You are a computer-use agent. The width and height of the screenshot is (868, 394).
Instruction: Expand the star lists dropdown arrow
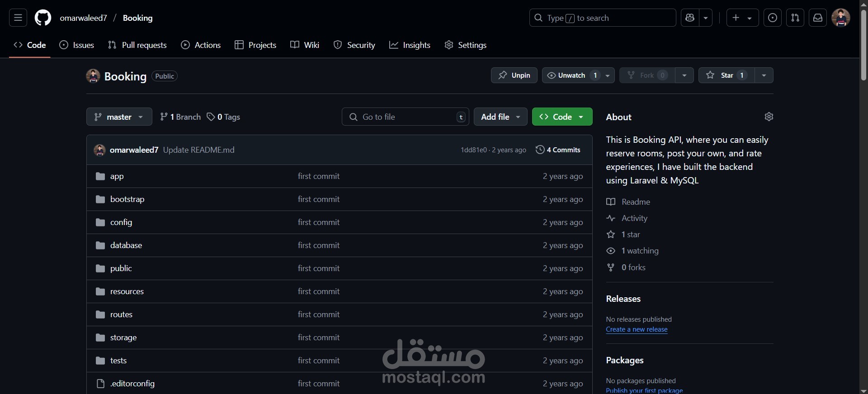[x=764, y=75]
